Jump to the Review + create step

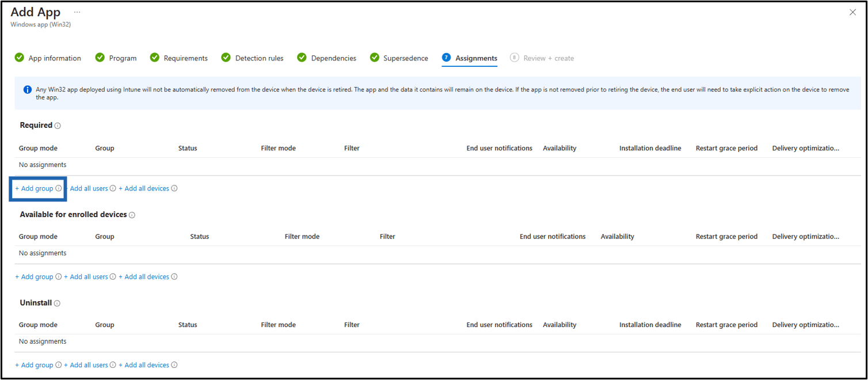coord(542,58)
